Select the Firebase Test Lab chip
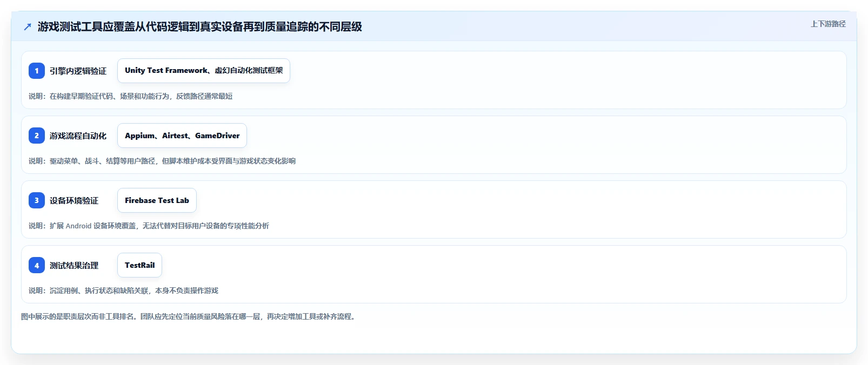Viewport: 868px width, 365px height. pos(157,200)
